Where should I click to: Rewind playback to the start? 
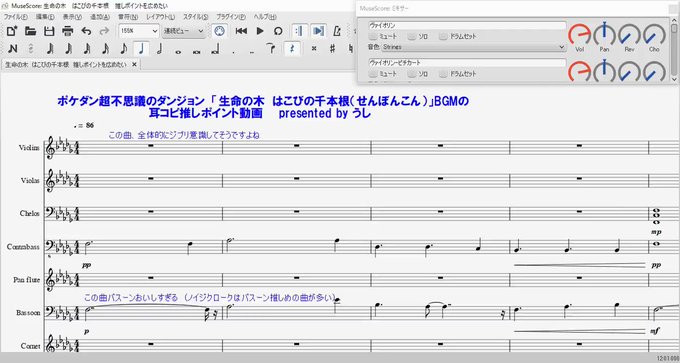click(241, 31)
